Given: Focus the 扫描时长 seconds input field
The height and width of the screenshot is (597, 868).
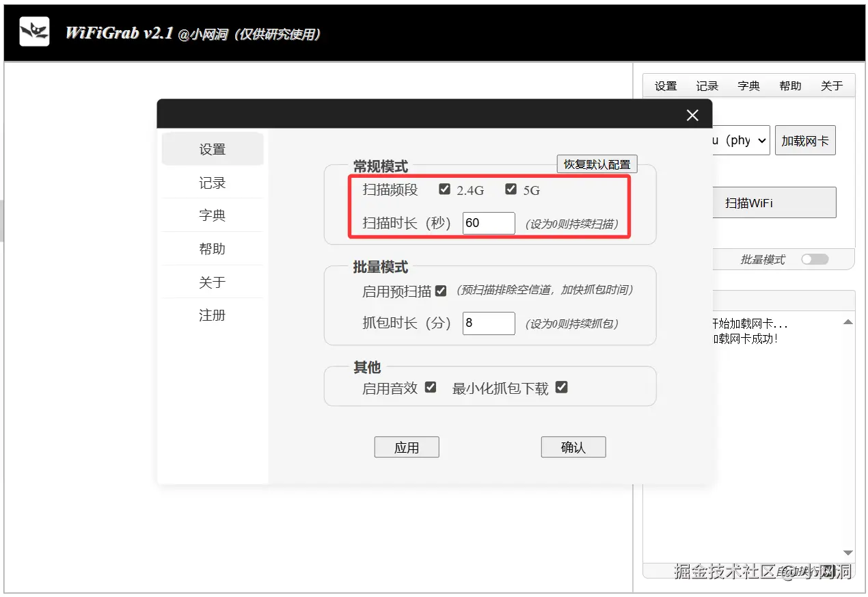Looking at the screenshot, I should (489, 223).
